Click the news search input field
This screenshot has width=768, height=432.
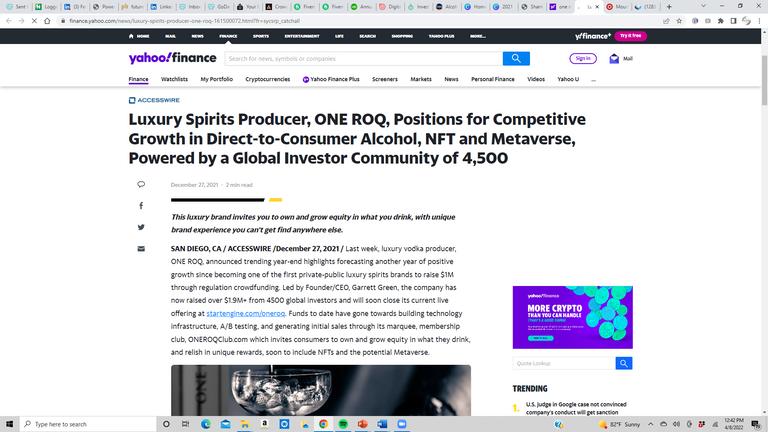[363, 58]
